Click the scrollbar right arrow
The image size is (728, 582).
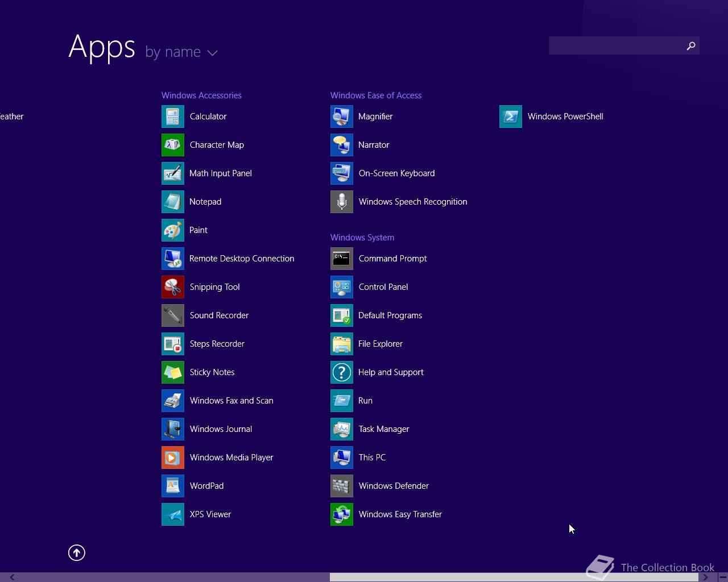tap(705, 577)
